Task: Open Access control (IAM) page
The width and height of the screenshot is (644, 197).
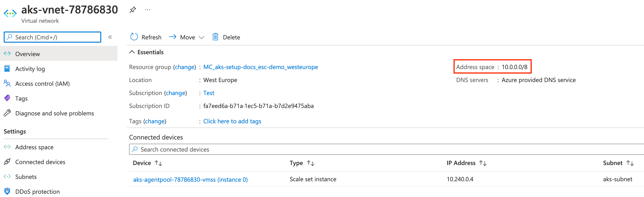Action: click(x=42, y=84)
